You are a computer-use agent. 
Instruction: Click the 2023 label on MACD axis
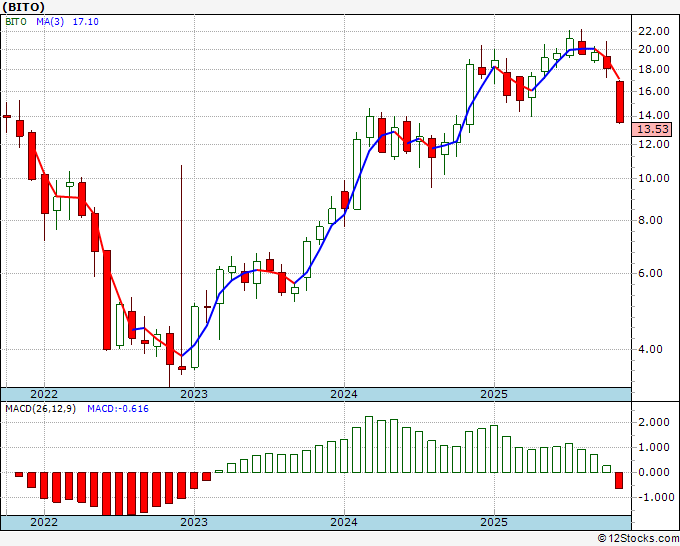(x=194, y=522)
